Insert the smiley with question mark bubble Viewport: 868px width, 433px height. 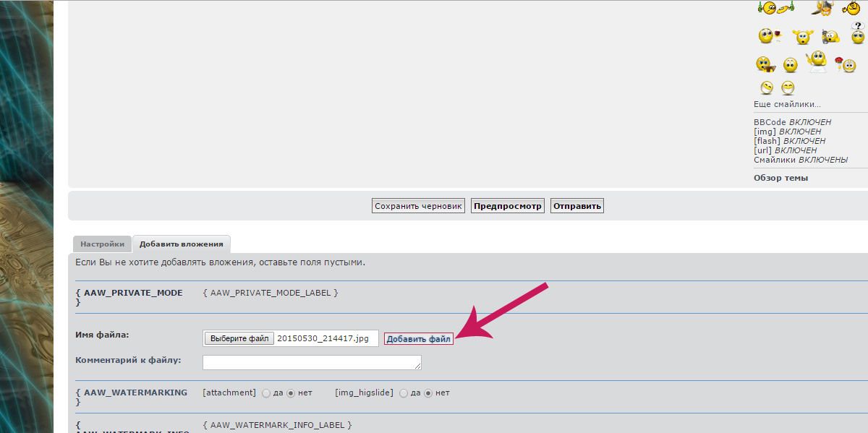[x=858, y=34]
